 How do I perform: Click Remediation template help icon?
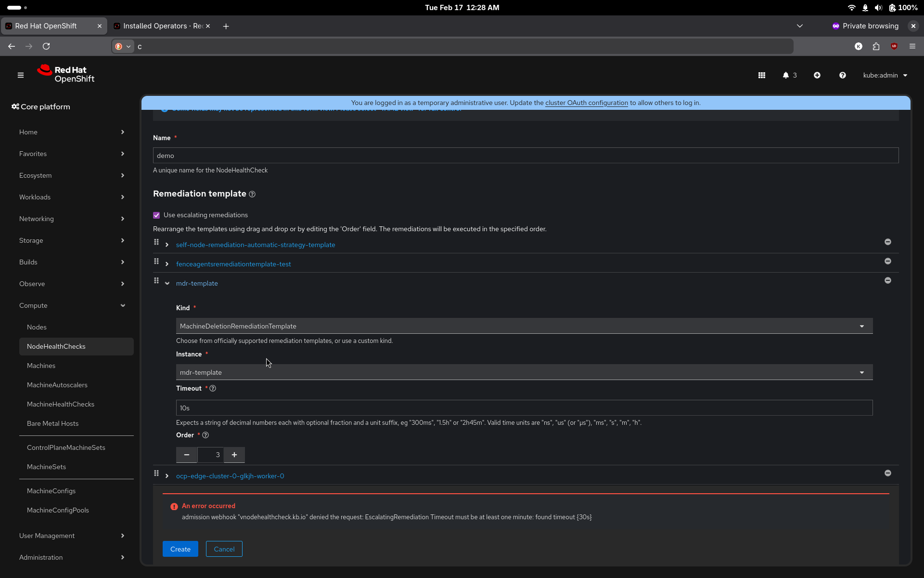[x=252, y=194]
